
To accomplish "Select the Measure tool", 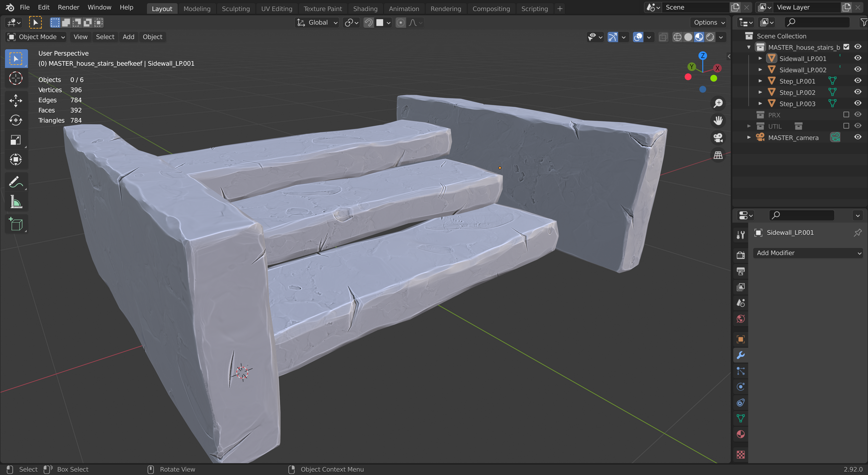I will pos(16,202).
